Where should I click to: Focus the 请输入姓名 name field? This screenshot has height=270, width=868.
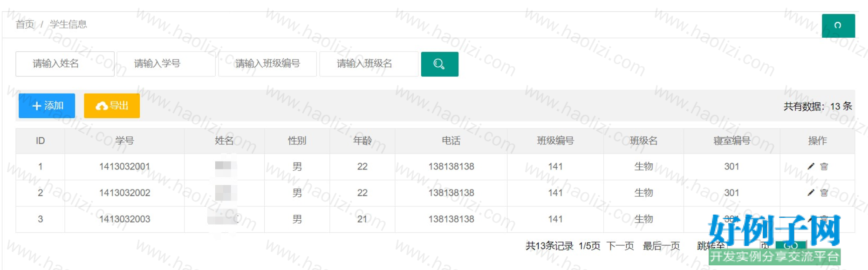click(65, 64)
